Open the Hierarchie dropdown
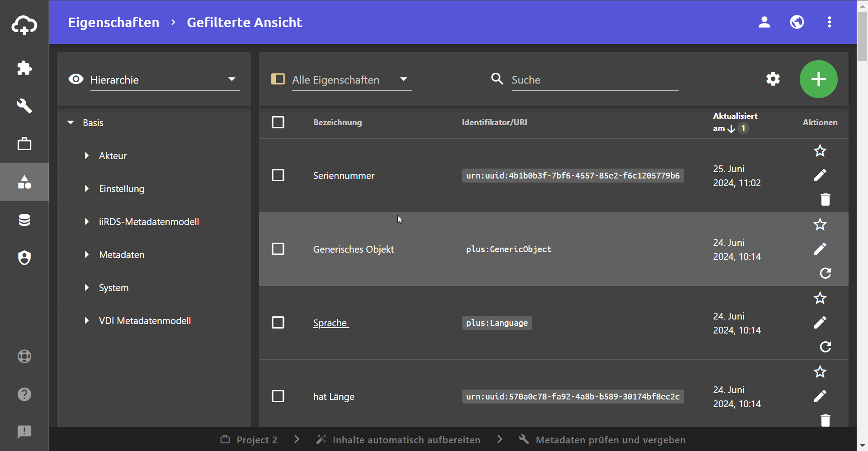Screen dimensions: 868x451 coord(165,80)
